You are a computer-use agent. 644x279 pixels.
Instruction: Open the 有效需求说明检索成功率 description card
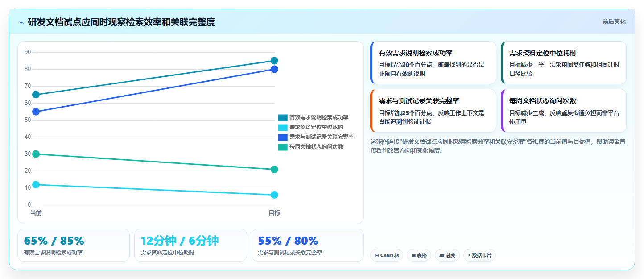point(433,63)
